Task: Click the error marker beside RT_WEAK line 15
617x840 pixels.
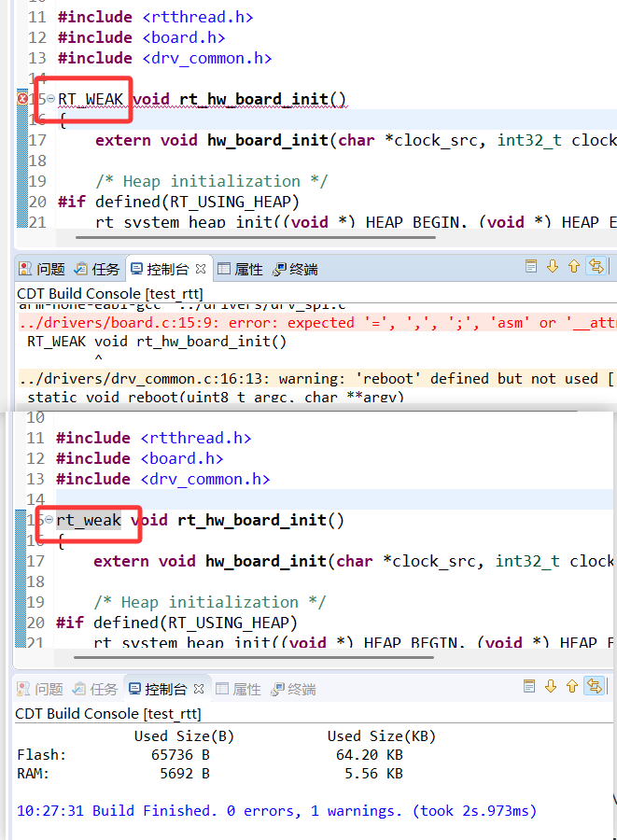Action: [x=22, y=99]
